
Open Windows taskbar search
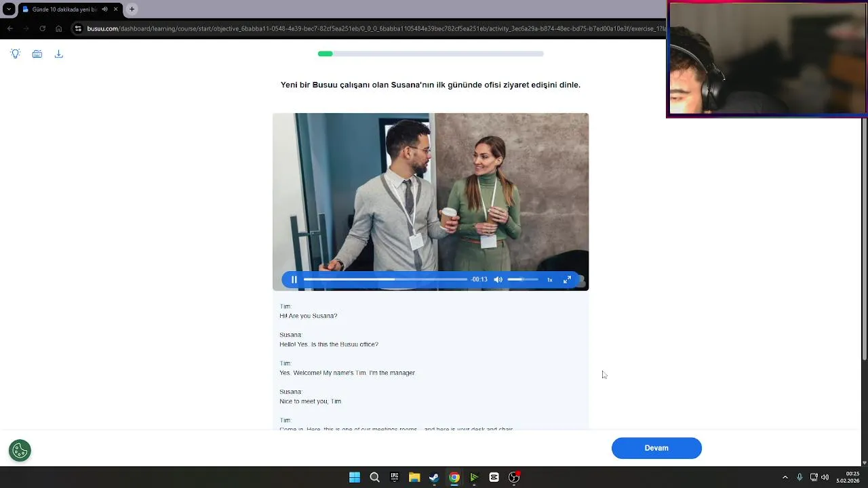374,477
